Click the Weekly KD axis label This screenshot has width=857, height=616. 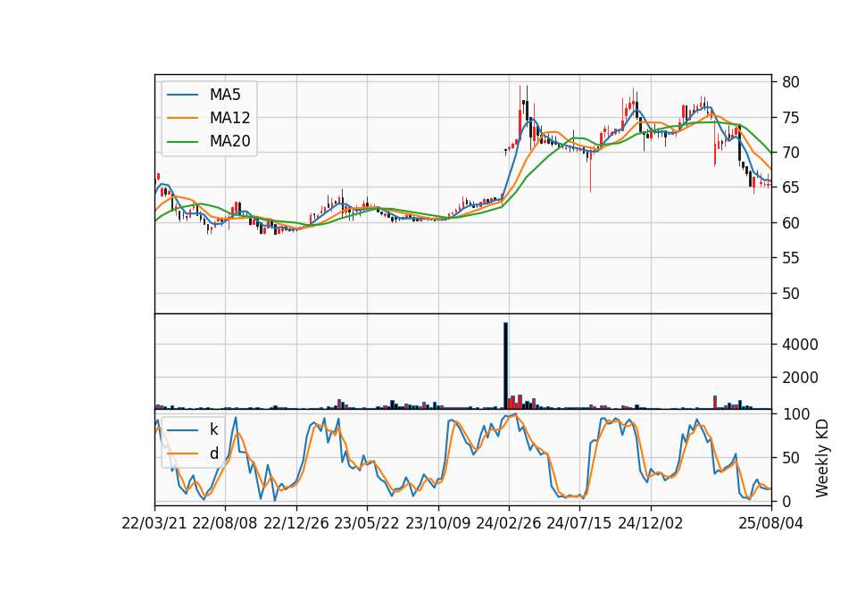822,458
